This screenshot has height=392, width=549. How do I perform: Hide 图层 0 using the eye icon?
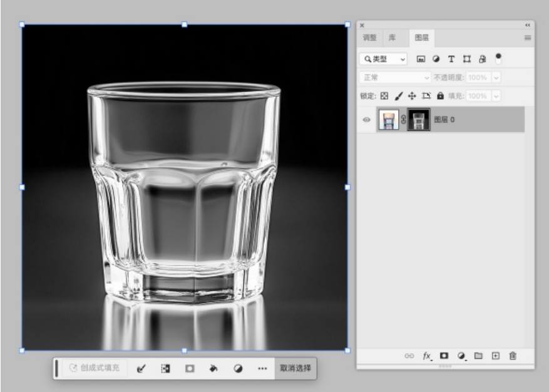coord(367,120)
